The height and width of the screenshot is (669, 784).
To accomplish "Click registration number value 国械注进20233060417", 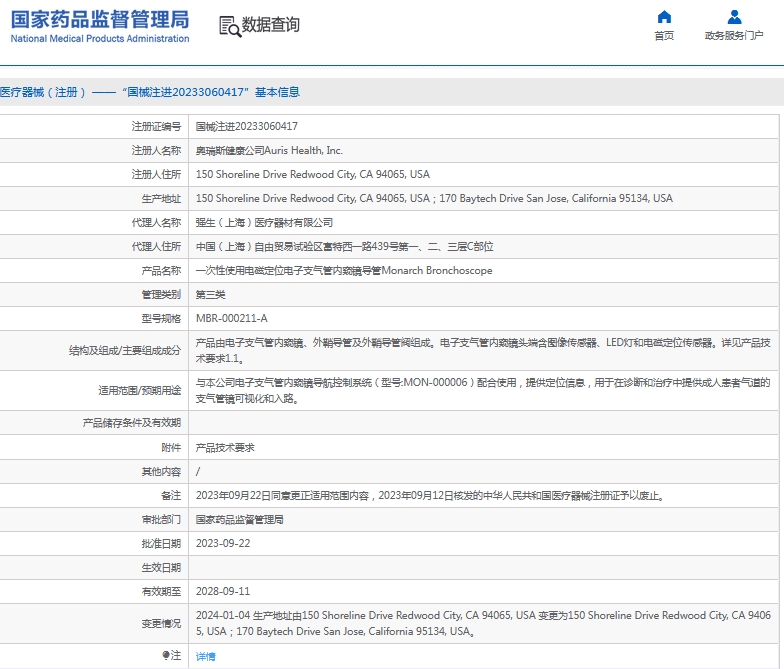I will 246,126.
